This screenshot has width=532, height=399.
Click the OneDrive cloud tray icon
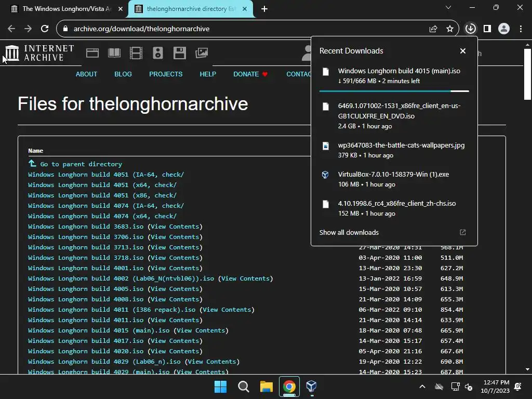439,387
